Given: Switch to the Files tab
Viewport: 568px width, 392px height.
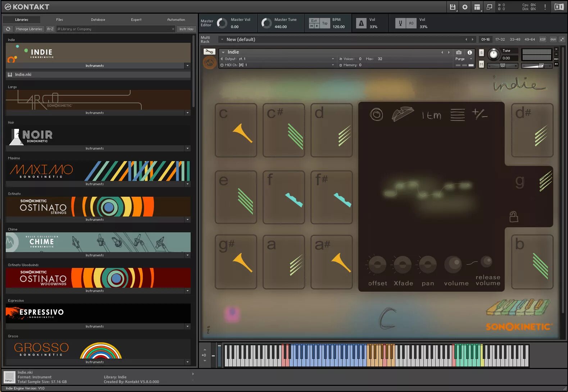Looking at the screenshot, I should (60, 19).
